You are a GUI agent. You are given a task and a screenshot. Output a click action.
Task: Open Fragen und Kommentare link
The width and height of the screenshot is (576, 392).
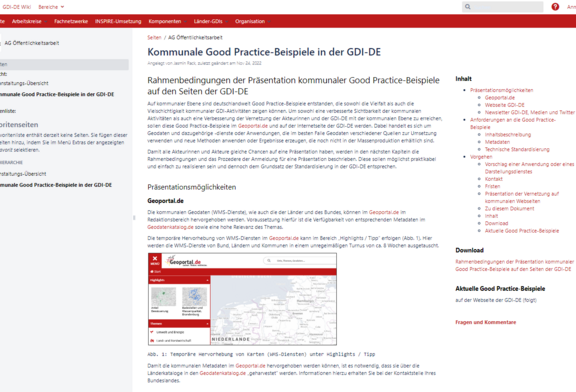pyautogui.click(x=486, y=322)
